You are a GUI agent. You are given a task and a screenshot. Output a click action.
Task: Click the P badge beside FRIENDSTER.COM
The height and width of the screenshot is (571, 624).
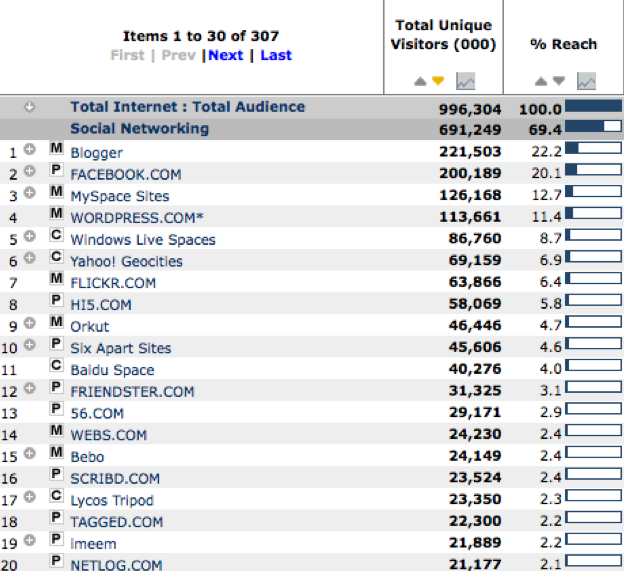tap(57, 387)
